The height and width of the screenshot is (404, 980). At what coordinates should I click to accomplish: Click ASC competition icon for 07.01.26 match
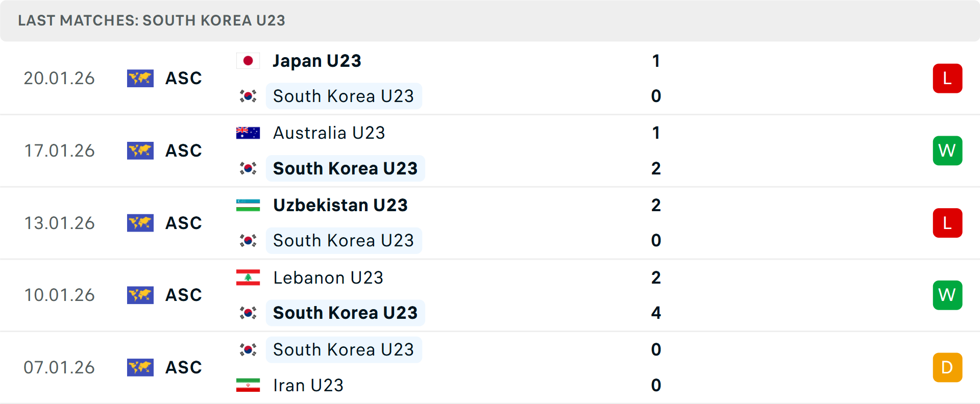pos(140,367)
